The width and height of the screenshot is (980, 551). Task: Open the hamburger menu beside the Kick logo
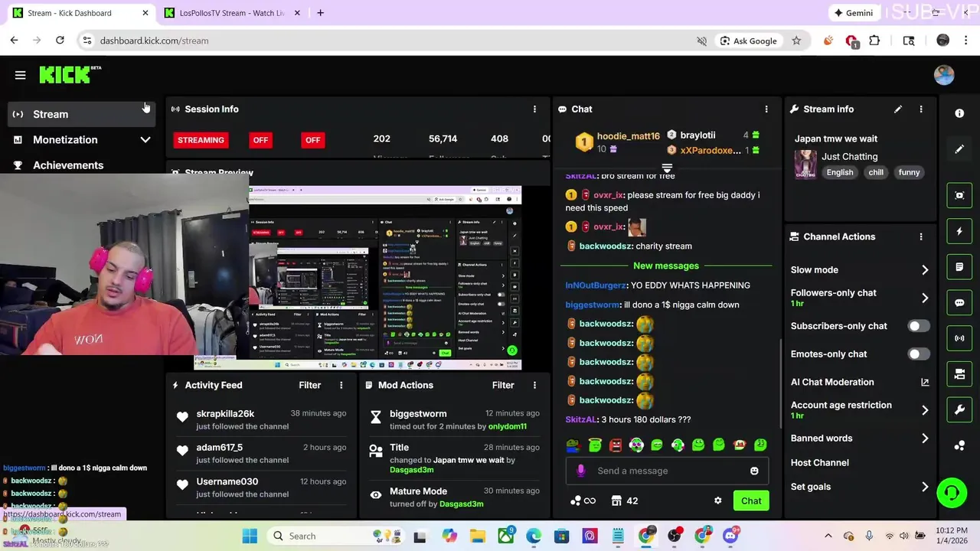pyautogui.click(x=21, y=75)
